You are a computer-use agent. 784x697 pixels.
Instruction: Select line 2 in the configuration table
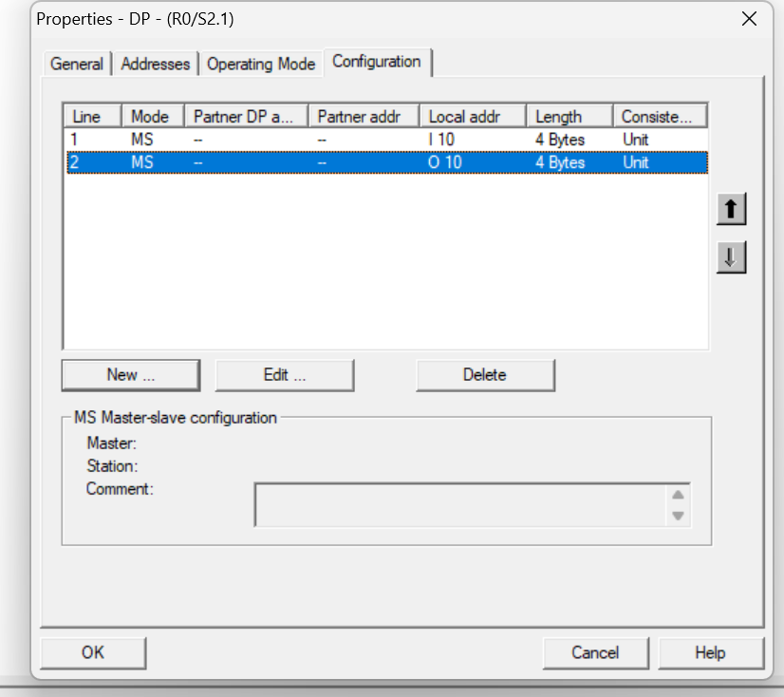coord(387,162)
